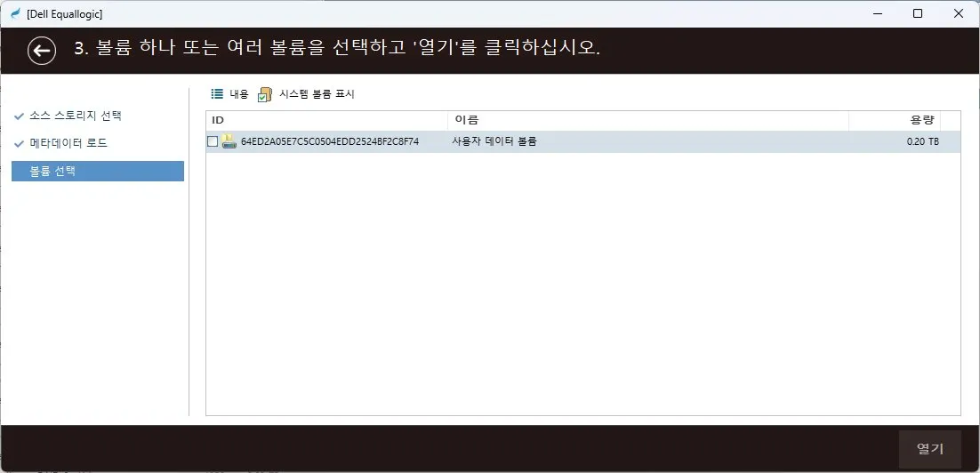The image size is (980, 473).
Task: Click the 내용 toolbar label
Action: [x=238, y=94]
